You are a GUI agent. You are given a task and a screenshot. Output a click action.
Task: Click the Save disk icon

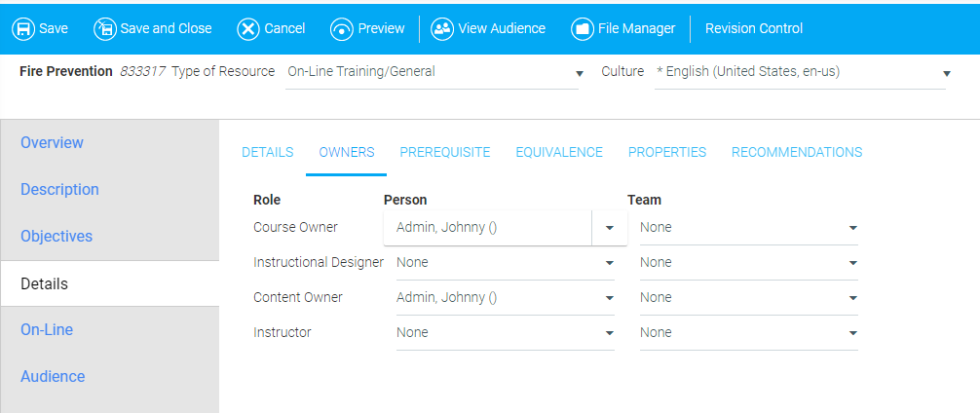[23, 29]
